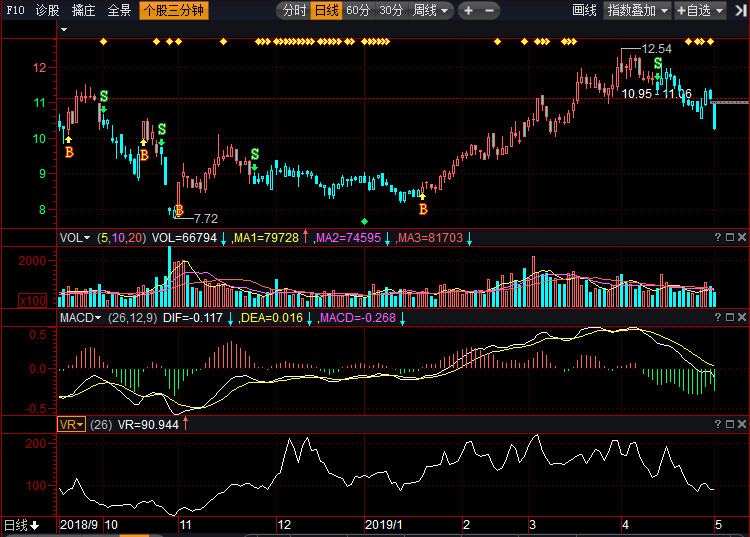Open the 诊股 menu item
Screen dimensions: 750x537
pyautogui.click(x=47, y=10)
